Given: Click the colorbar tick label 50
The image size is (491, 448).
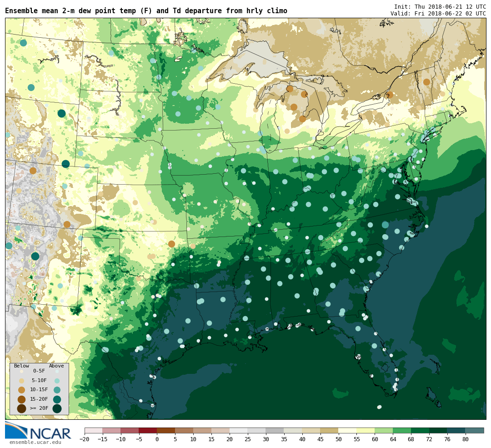Looking at the screenshot, I should 339,439.
